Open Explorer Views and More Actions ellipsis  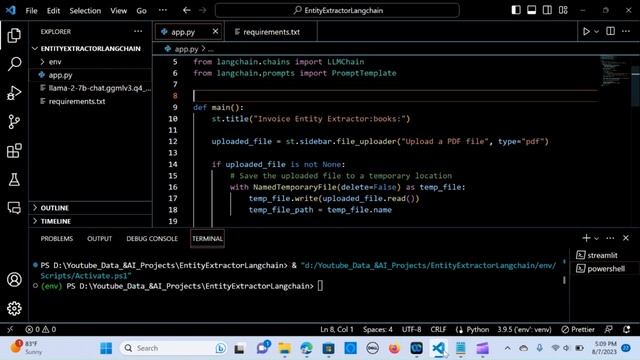(138, 31)
